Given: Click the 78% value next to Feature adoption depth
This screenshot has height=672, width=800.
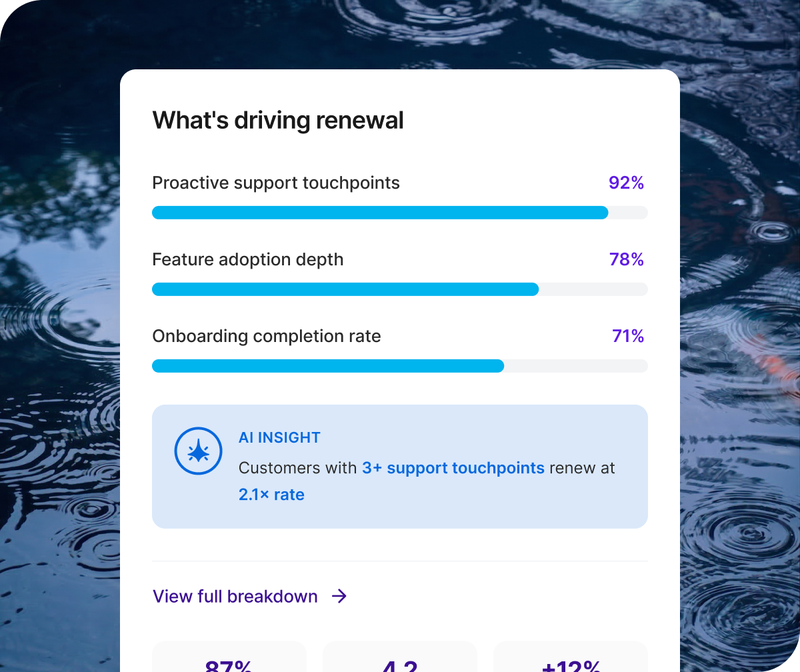Looking at the screenshot, I should (x=626, y=259).
